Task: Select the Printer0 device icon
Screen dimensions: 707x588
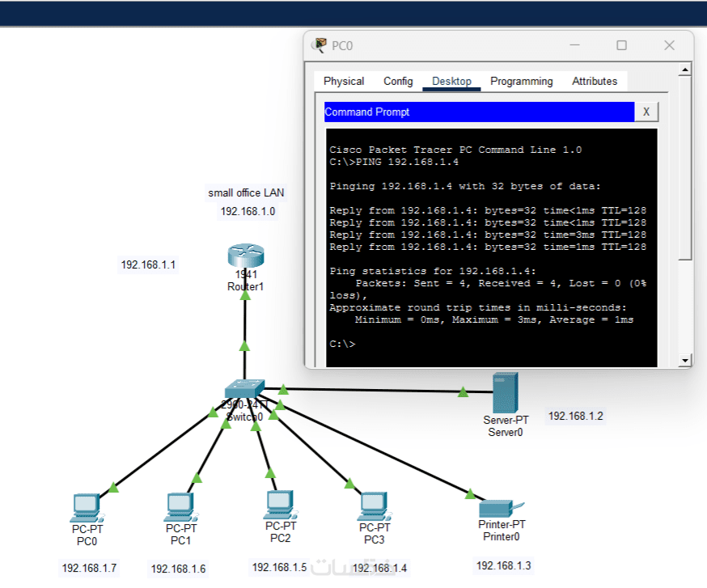Action: (501, 509)
